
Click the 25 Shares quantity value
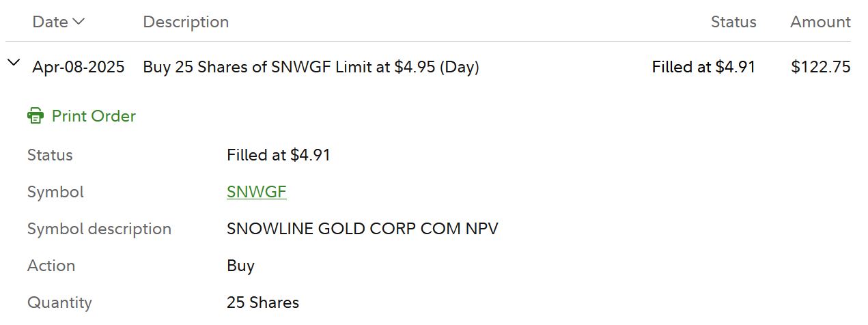point(263,302)
